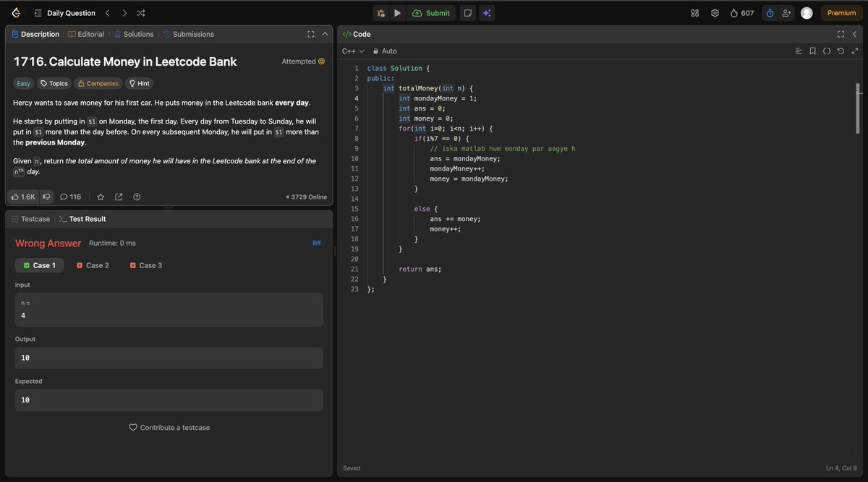
Task: Pick a random question shuffle icon
Action: [141, 13]
